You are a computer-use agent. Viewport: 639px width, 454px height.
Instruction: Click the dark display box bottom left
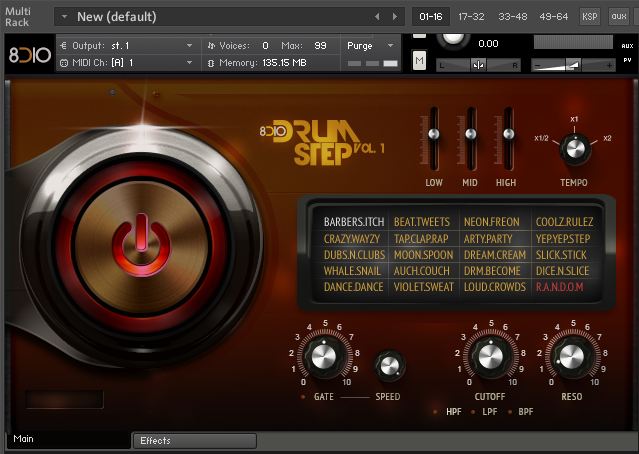click(x=64, y=399)
